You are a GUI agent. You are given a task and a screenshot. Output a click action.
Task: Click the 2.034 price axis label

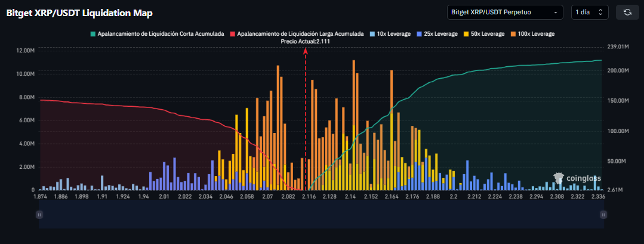[x=206, y=197]
